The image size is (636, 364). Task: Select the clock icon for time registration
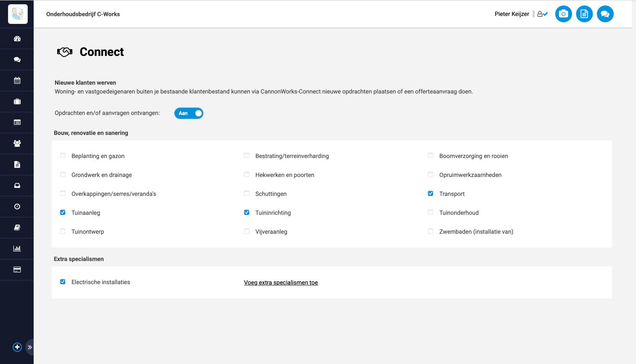pos(17,206)
